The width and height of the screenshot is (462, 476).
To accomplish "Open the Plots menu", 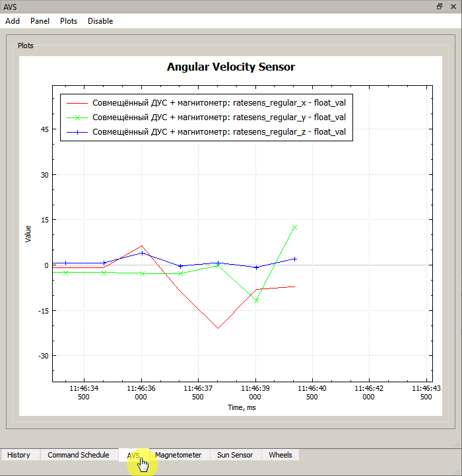I will coord(69,21).
